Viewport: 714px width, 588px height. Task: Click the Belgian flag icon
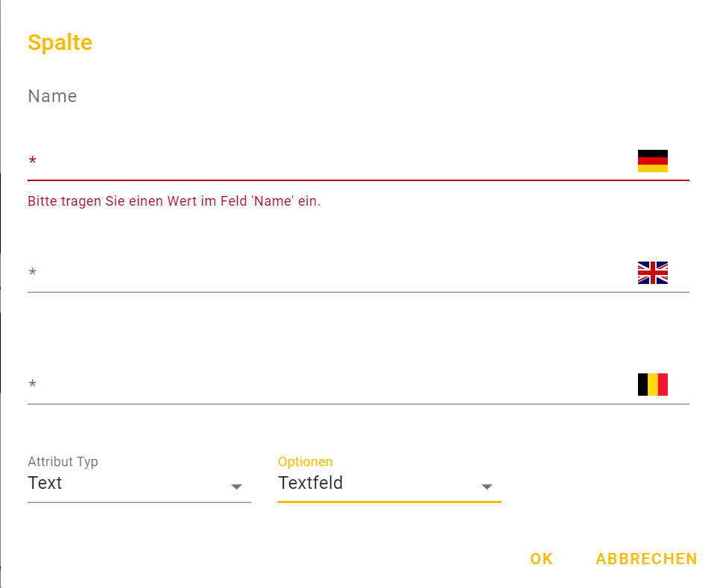(652, 385)
